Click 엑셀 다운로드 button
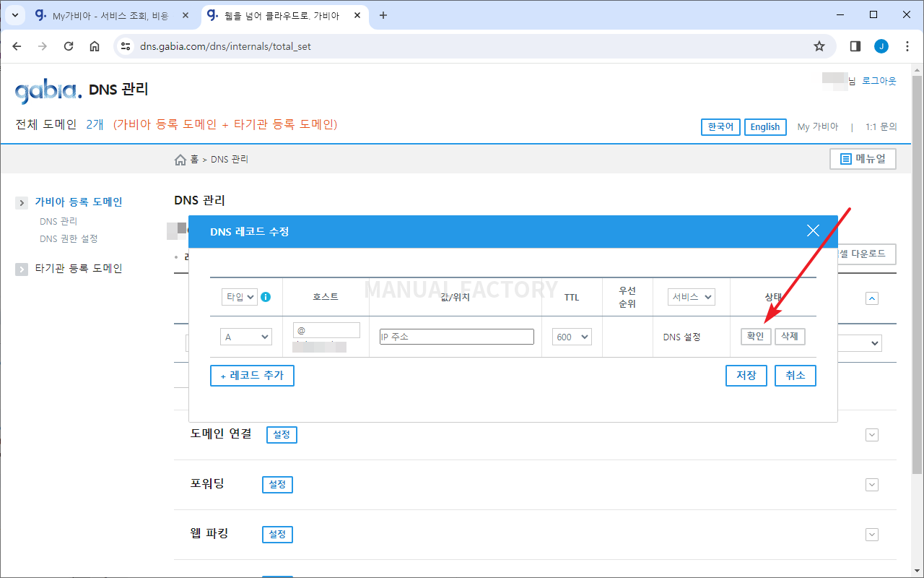This screenshot has width=924, height=578. pos(867,254)
